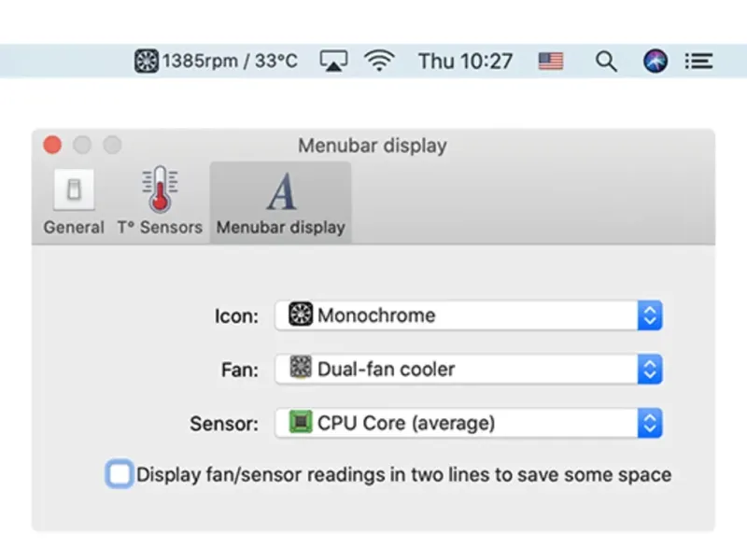This screenshot has width=747, height=560.
Task: Switch to the Menubar display tab
Action: coord(280,202)
